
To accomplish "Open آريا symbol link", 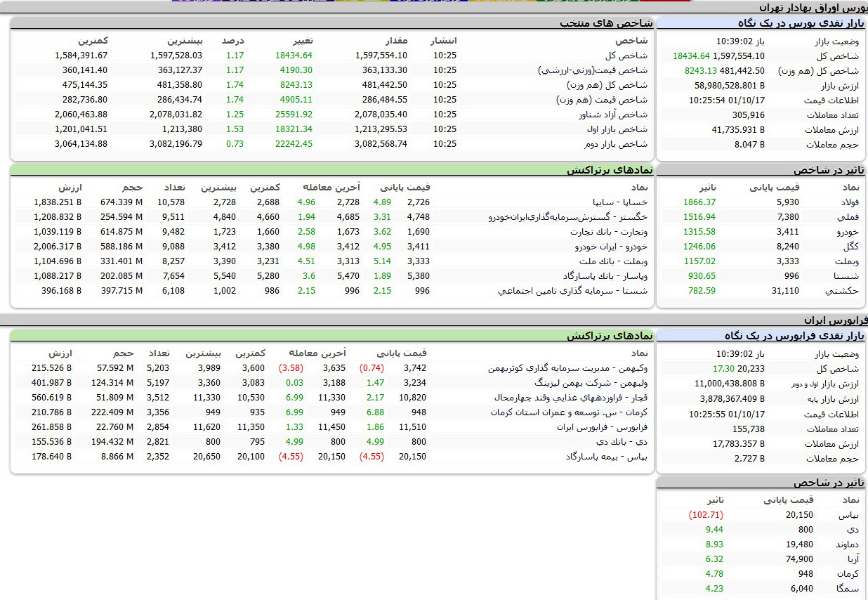I will point(852,559).
